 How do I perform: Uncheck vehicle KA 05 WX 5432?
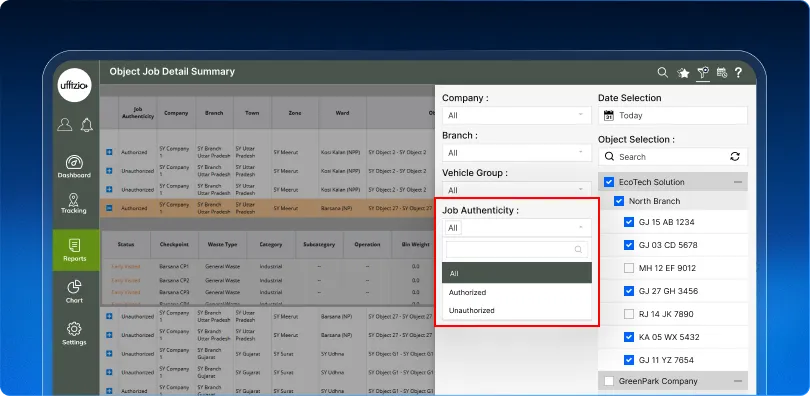629,337
